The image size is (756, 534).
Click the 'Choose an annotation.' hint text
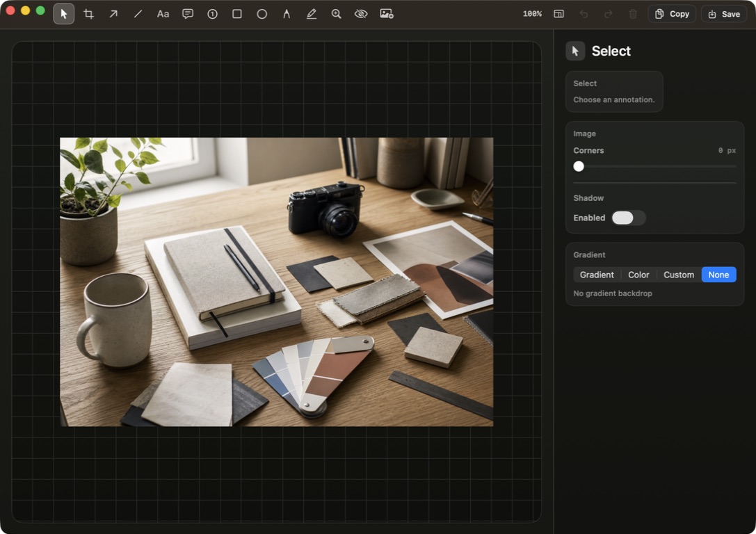pos(613,99)
